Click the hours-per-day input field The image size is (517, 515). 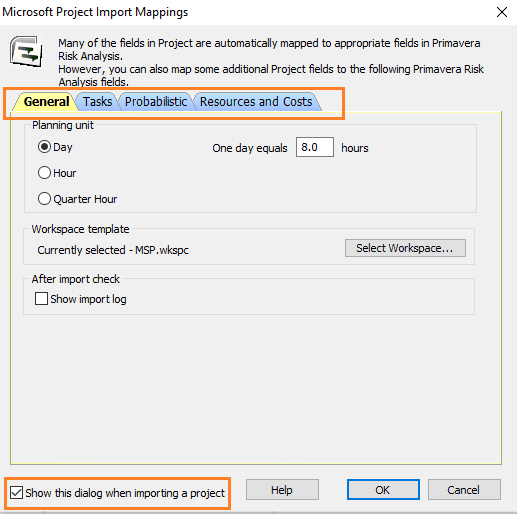pyautogui.click(x=315, y=147)
